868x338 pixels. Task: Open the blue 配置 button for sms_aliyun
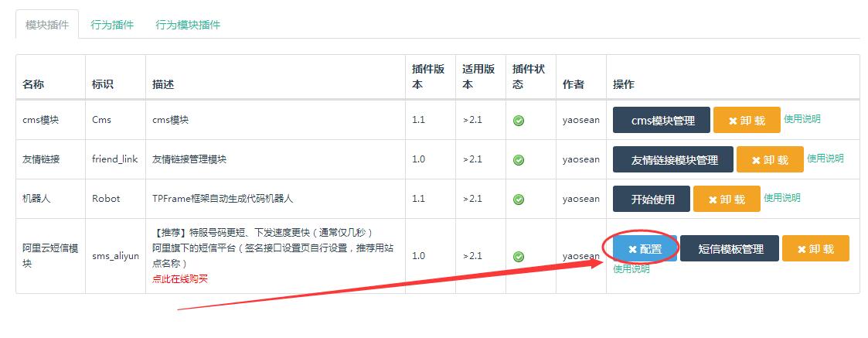tap(645, 249)
